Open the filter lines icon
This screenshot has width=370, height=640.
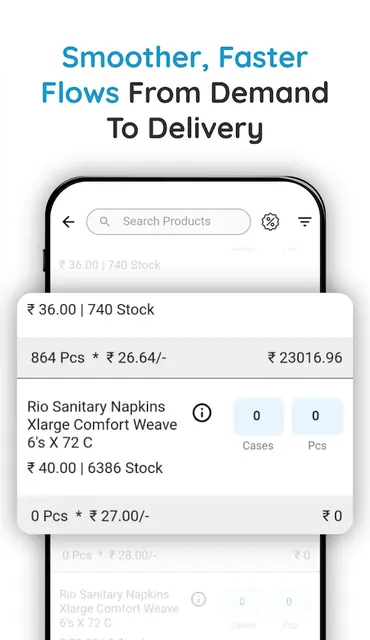pyautogui.click(x=304, y=222)
